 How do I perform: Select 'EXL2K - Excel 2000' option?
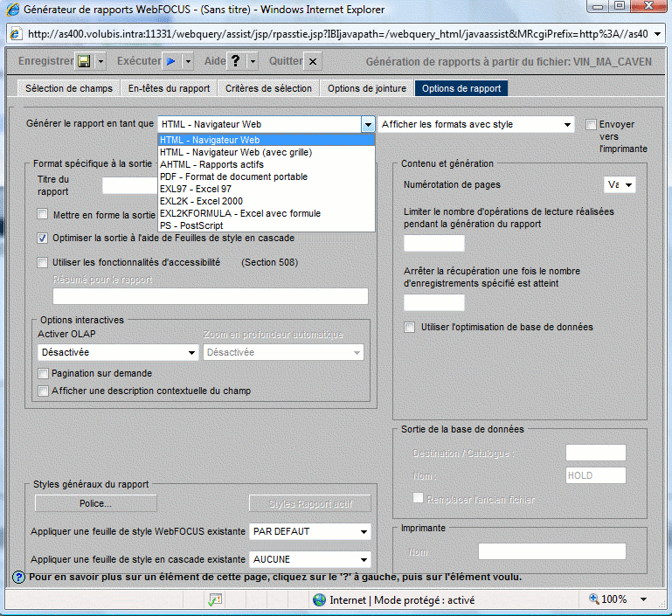[x=267, y=201]
